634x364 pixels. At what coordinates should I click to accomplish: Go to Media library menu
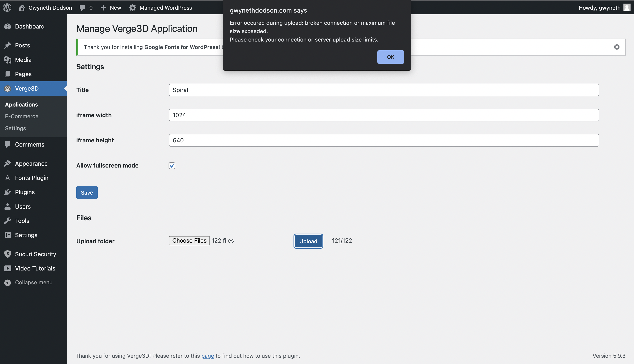[x=34, y=60]
